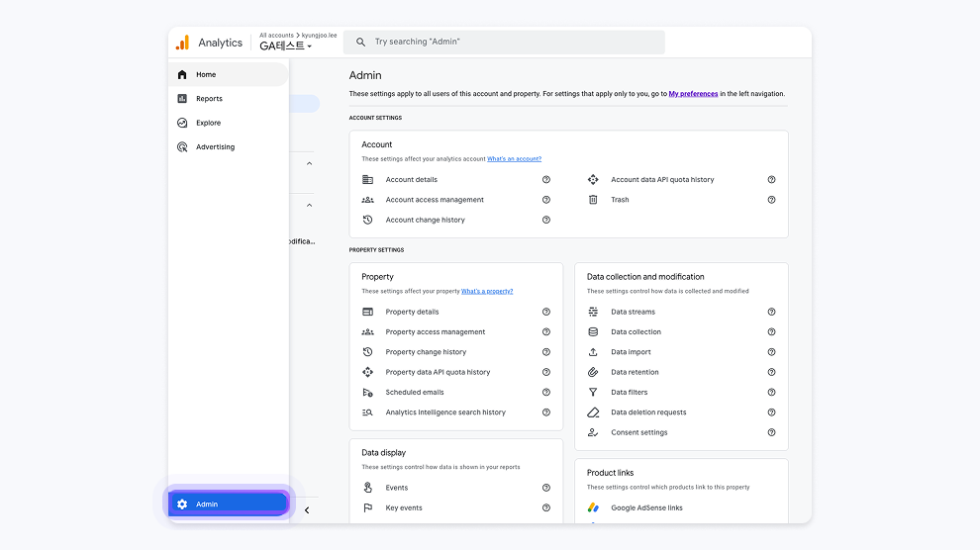Screen dimensions: 980x550
Task: Go to Advertising in the sidebar
Action: (x=215, y=147)
